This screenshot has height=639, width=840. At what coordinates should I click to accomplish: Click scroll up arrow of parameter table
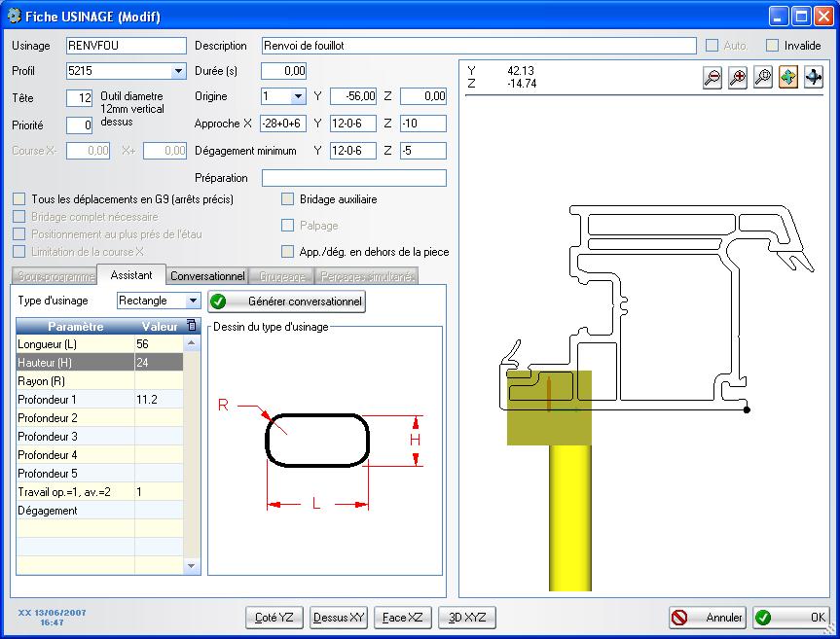point(191,342)
